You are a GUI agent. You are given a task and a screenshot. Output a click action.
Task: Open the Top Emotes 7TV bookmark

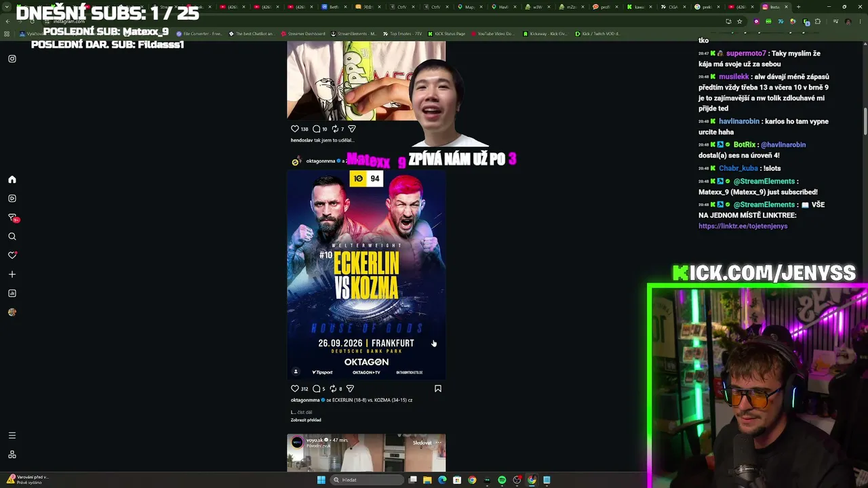click(x=402, y=33)
